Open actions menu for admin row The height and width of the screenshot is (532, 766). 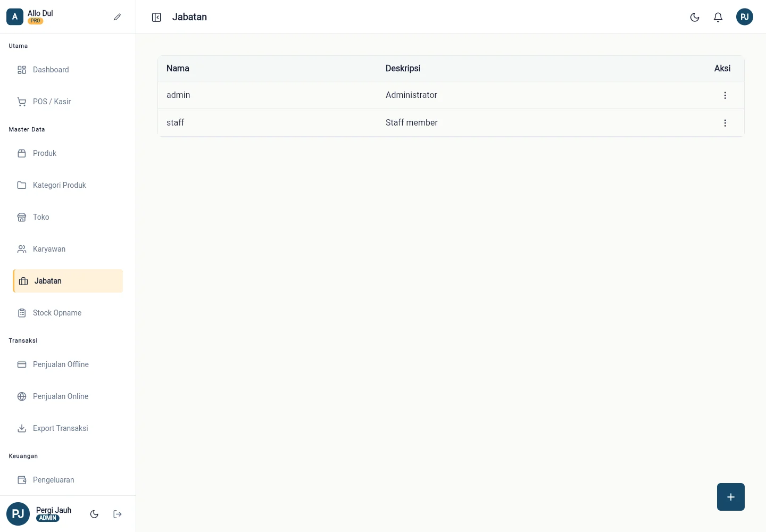(725, 95)
